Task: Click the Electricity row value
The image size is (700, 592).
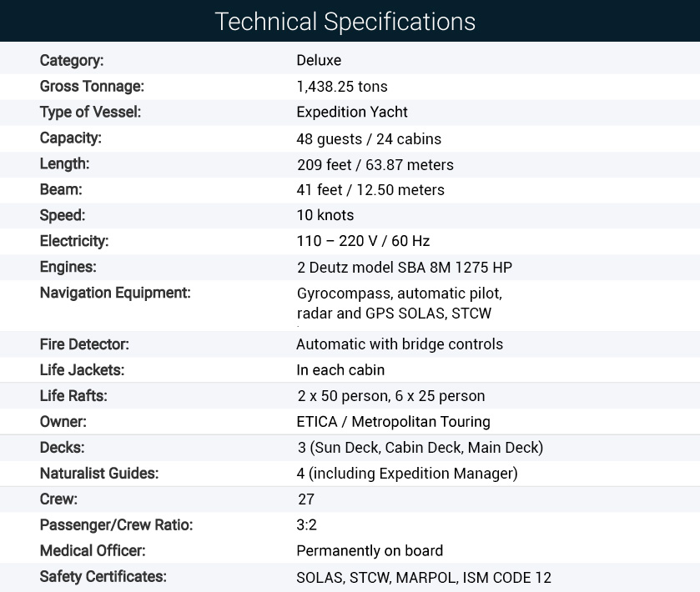Action: 363,241
